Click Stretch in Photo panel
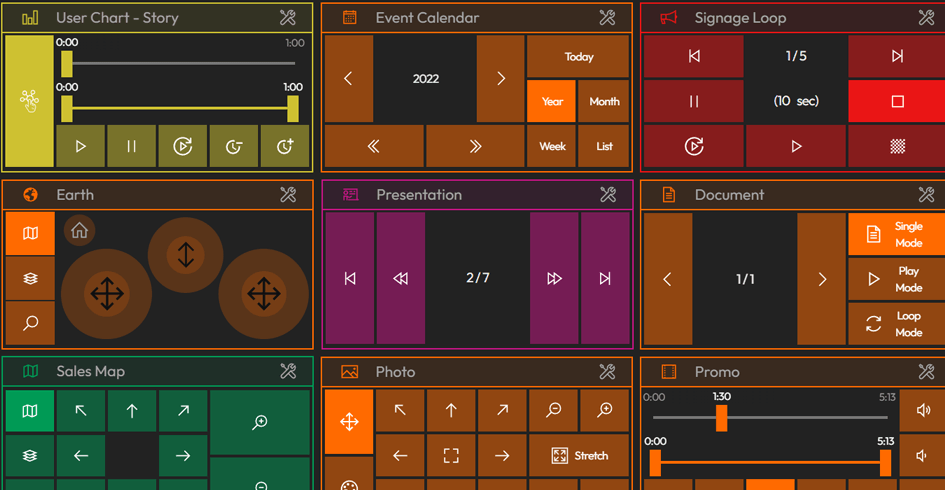The width and height of the screenshot is (945, 490). pyautogui.click(x=579, y=456)
